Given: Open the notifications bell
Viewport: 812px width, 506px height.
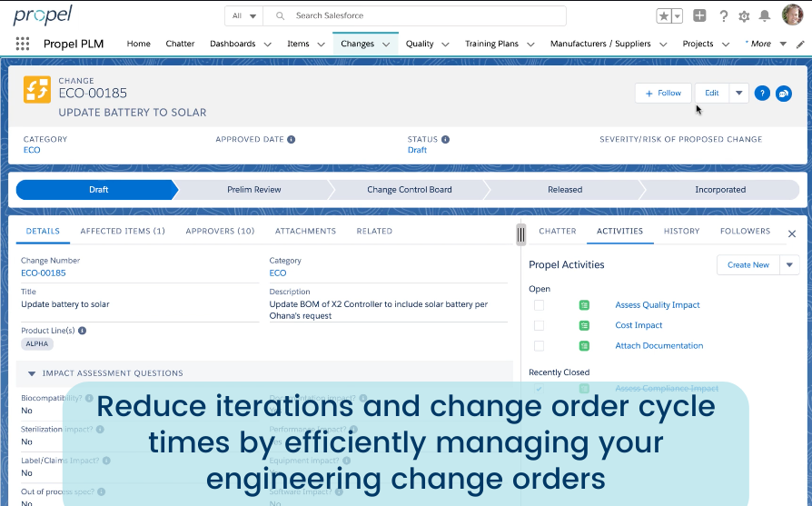Looking at the screenshot, I should click(765, 16).
